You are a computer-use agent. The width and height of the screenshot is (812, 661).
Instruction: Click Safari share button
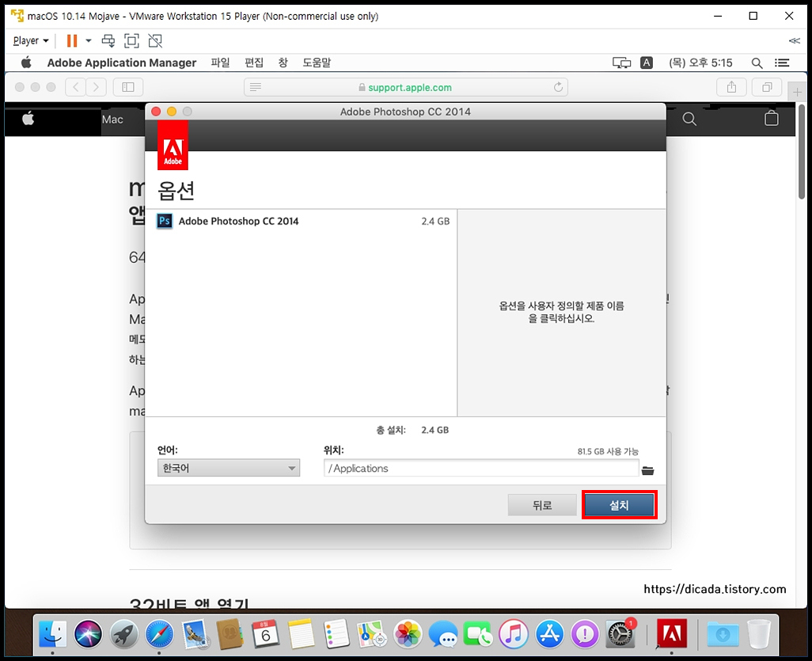(x=731, y=87)
